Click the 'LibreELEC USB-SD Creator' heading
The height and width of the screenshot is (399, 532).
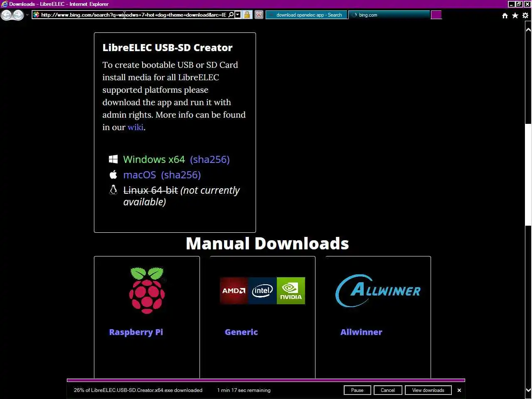pyautogui.click(x=167, y=48)
